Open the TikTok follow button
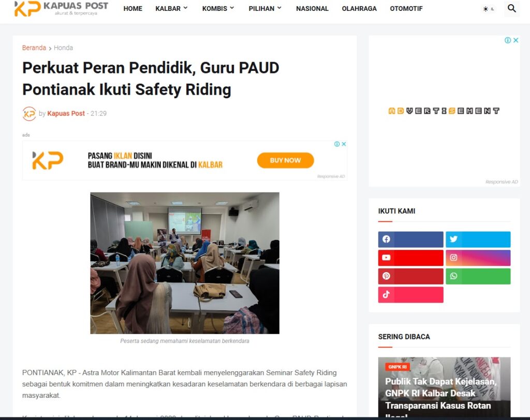Viewport: 530px width, 420px height. (410, 295)
